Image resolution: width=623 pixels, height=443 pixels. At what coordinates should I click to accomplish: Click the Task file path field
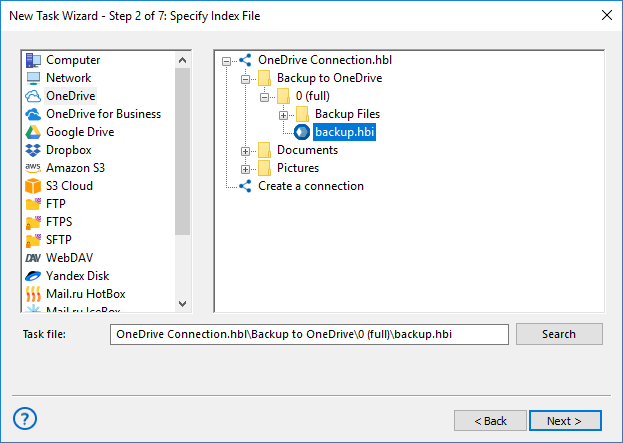[309, 334]
